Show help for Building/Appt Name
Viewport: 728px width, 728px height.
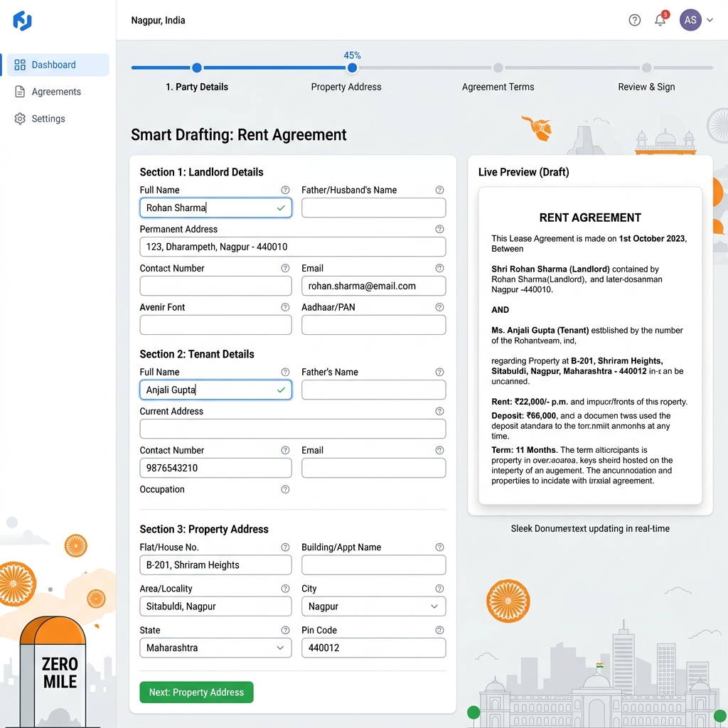tap(439, 547)
